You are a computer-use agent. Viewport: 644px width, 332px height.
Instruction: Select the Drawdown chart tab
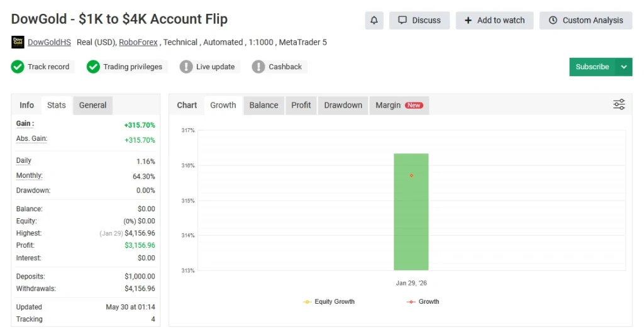(x=343, y=105)
